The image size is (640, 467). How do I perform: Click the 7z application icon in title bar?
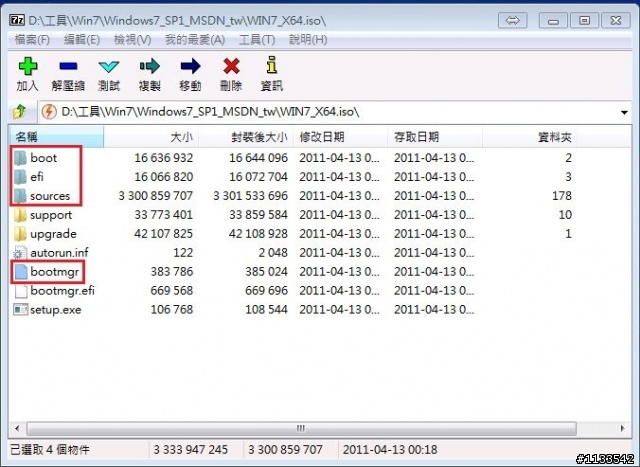click(x=17, y=20)
